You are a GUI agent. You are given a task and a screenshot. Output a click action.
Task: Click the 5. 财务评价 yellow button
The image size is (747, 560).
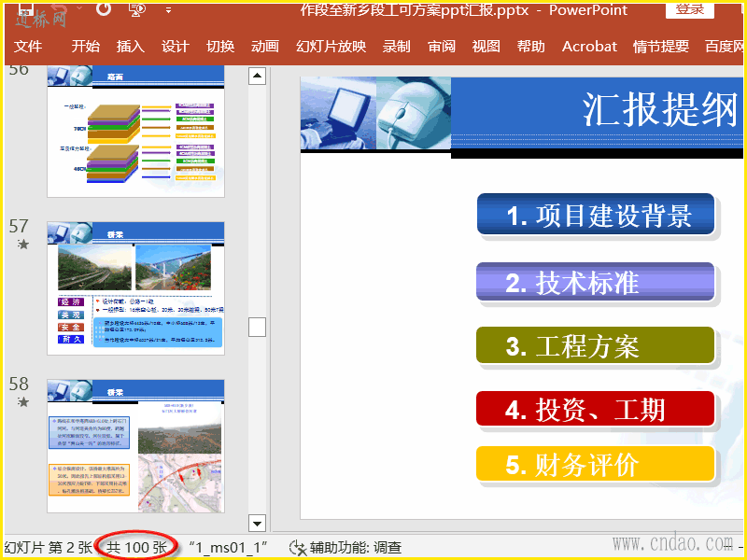pyautogui.click(x=596, y=464)
